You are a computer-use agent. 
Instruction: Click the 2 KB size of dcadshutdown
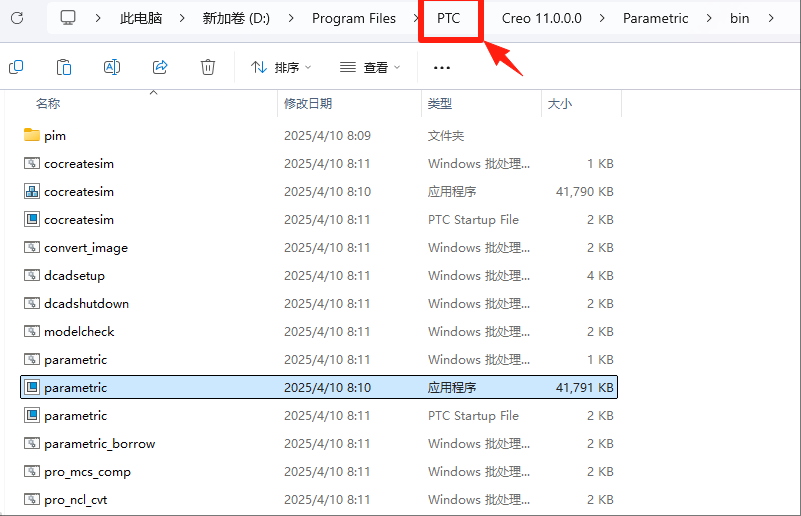(600, 303)
